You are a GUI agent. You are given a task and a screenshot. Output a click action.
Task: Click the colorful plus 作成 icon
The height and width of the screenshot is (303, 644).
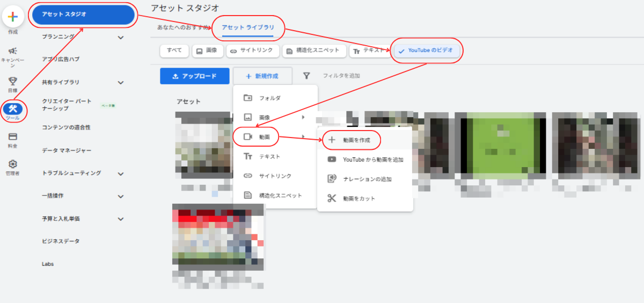(x=13, y=17)
